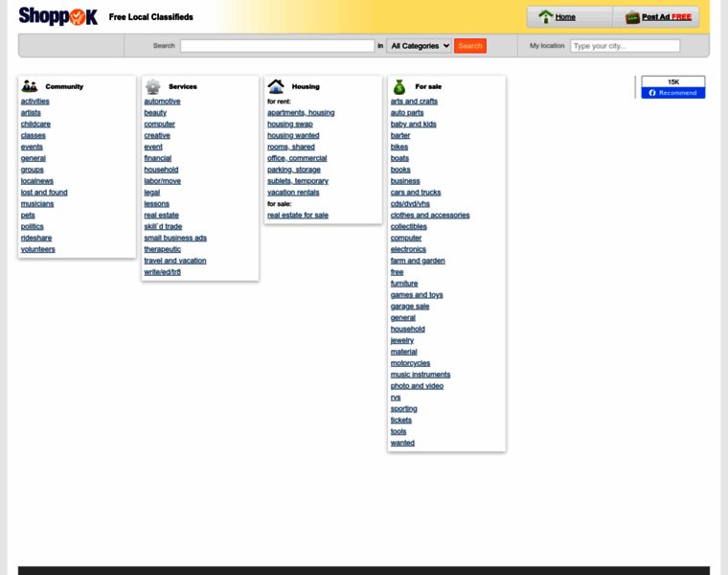Viewport: 728px width, 575px height.
Task: Click the Housing house icon
Action: point(276,86)
